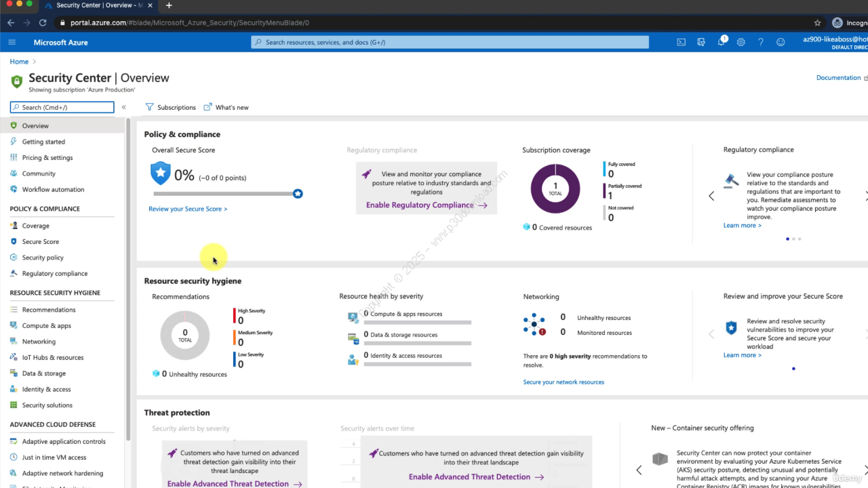Click the Regulatory compliance sidebar icon
The height and width of the screenshot is (488, 868).
pos(14,273)
